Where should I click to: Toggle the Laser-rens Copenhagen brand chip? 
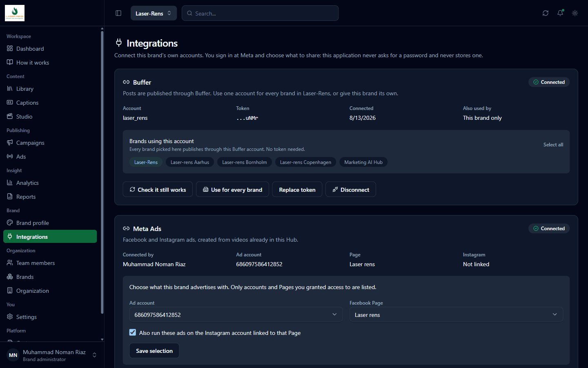click(x=305, y=162)
